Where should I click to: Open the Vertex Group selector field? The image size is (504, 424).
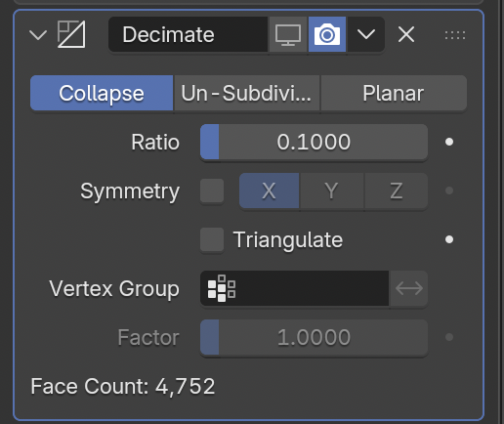coord(294,288)
